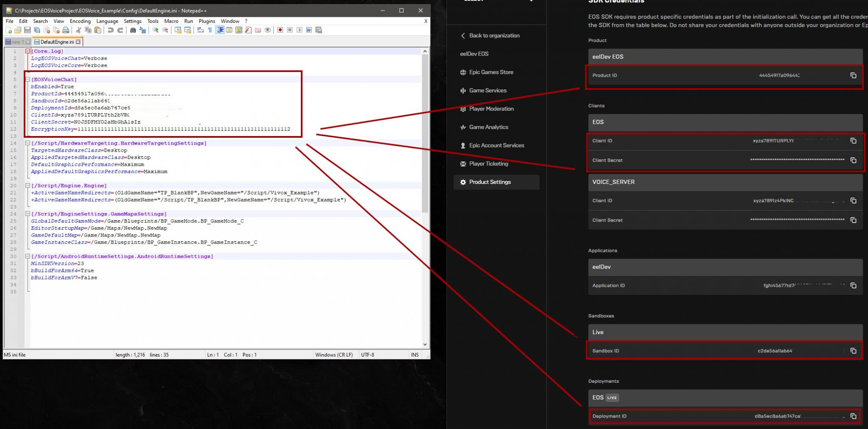Viewport: 868px width, 429px height.
Task: Switch to the new 1 tab
Action: click(17, 42)
